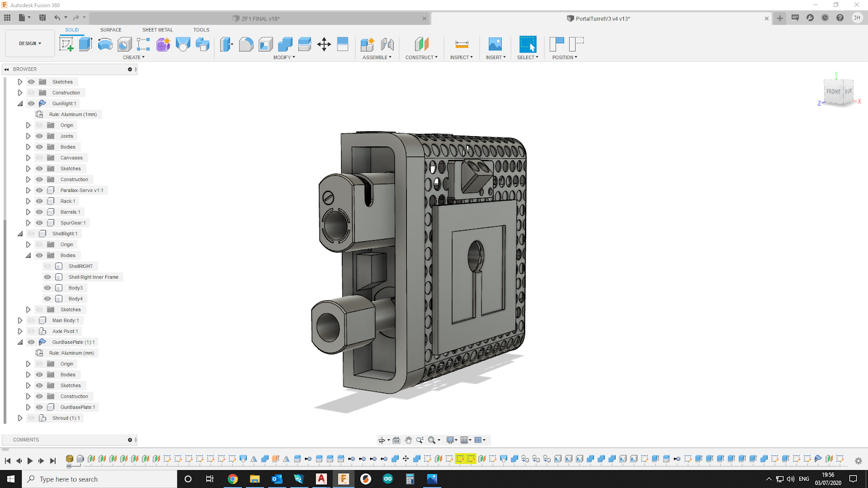The height and width of the screenshot is (488, 868).
Task: Toggle visibility of Parallax-Servo v1:1
Action: (x=39, y=190)
